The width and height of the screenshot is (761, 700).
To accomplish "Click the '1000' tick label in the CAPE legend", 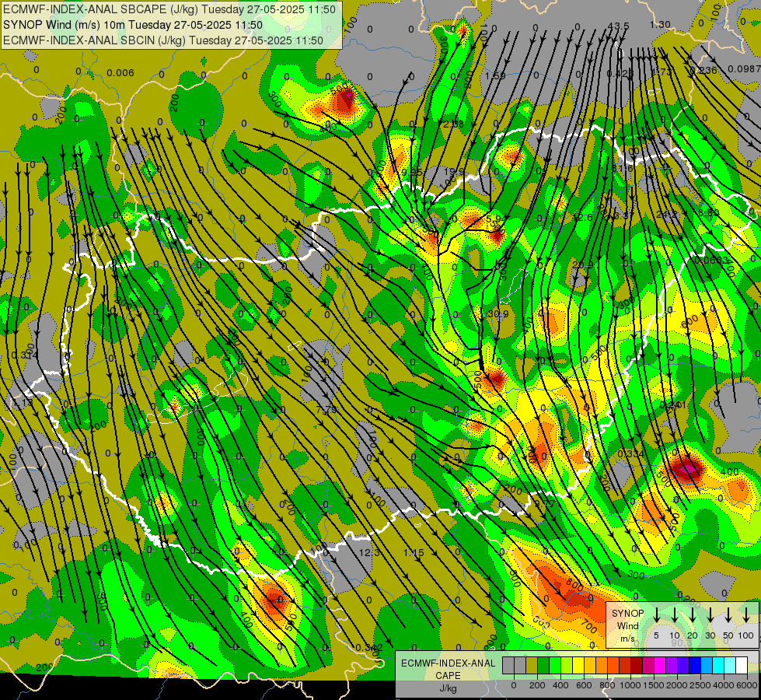I will point(630,685).
